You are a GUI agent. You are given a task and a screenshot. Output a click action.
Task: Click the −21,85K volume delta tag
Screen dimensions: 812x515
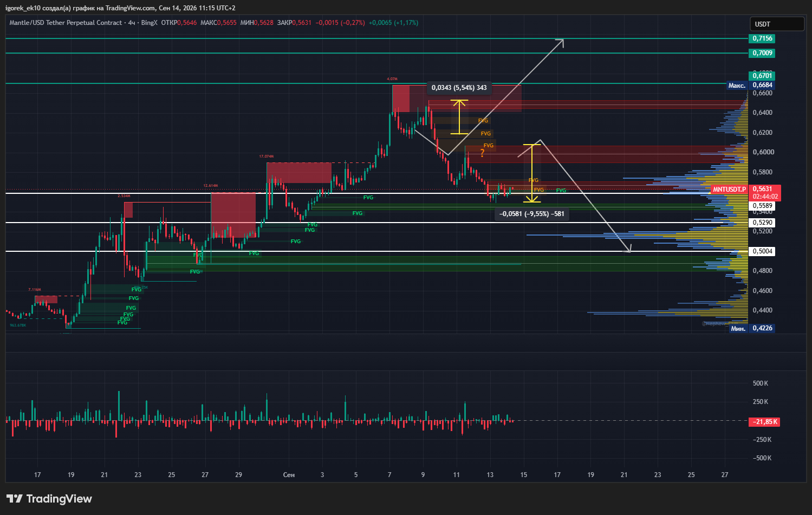[x=765, y=422]
